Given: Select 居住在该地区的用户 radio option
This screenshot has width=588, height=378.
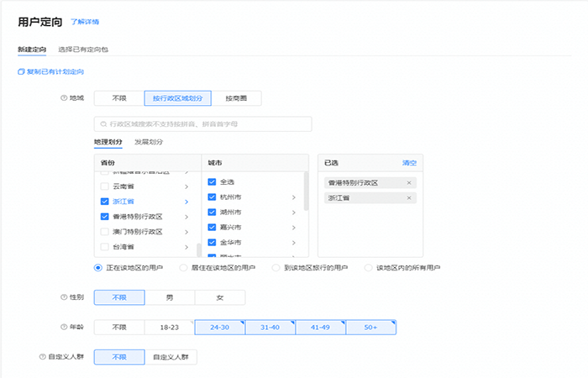Looking at the screenshot, I should [x=183, y=268].
